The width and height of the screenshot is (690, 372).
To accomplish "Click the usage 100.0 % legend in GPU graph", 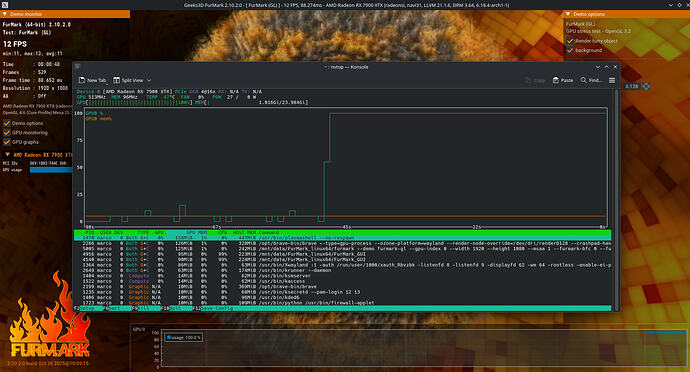I will pos(184,338).
